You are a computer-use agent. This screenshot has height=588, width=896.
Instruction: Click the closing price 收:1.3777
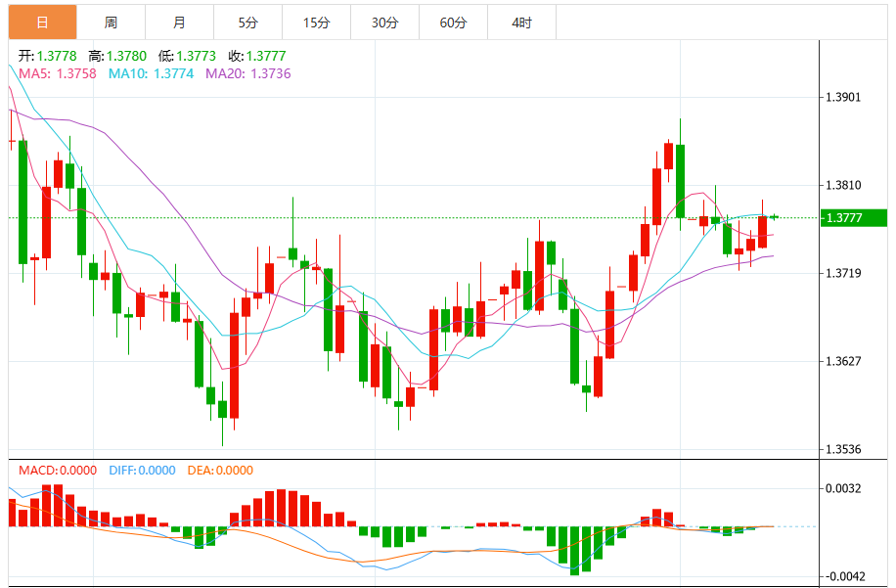click(x=257, y=56)
